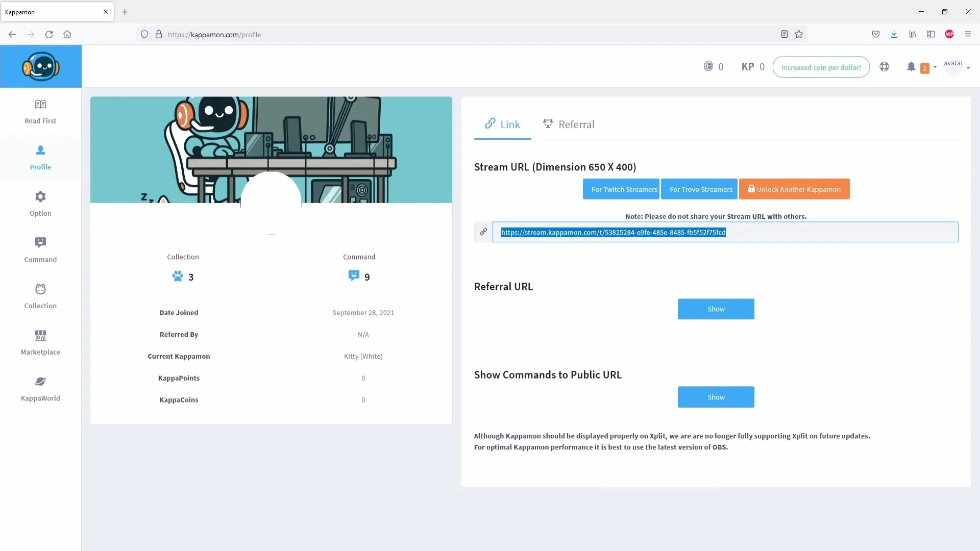The image size is (980, 551).
Task: Click the profile picture circle
Action: [x=271, y=202]
